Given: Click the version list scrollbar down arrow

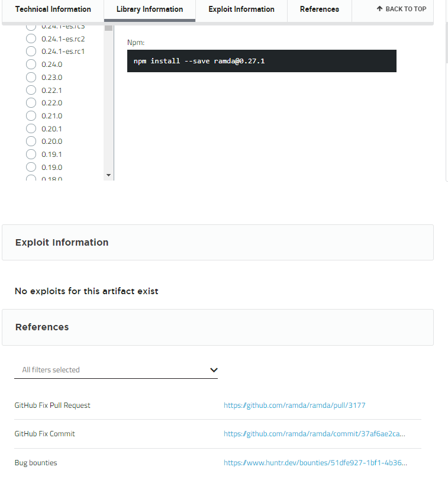Looking at the screenshot, I should coord(108,175).
